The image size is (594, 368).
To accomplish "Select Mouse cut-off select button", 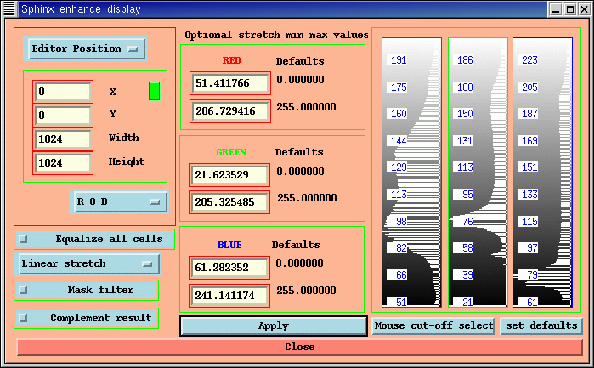I will [433, 326].
